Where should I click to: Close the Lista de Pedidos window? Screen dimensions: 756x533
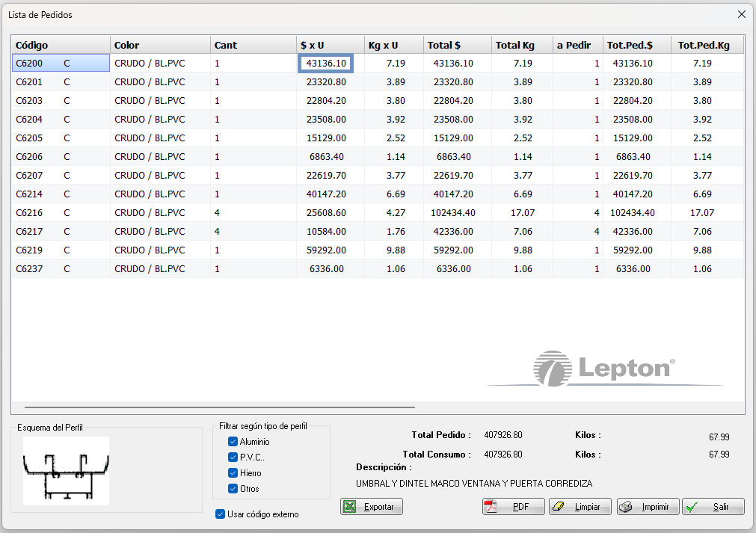741,14
